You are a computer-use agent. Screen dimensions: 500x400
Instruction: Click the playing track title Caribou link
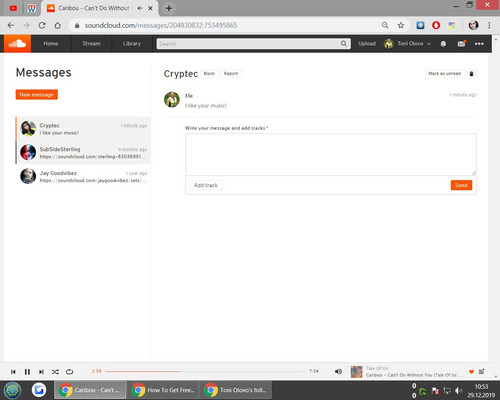[413, 375]
